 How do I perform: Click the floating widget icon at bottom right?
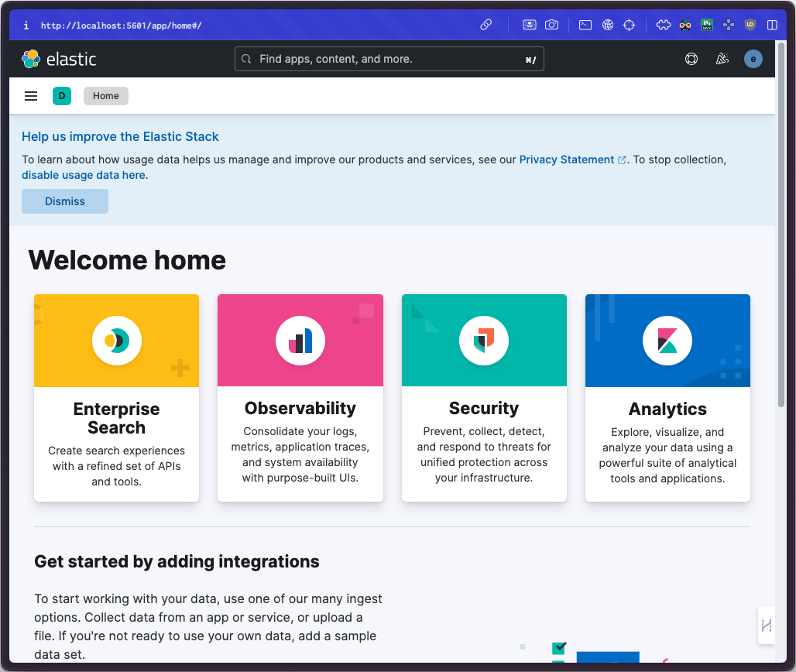pos(767,626)
